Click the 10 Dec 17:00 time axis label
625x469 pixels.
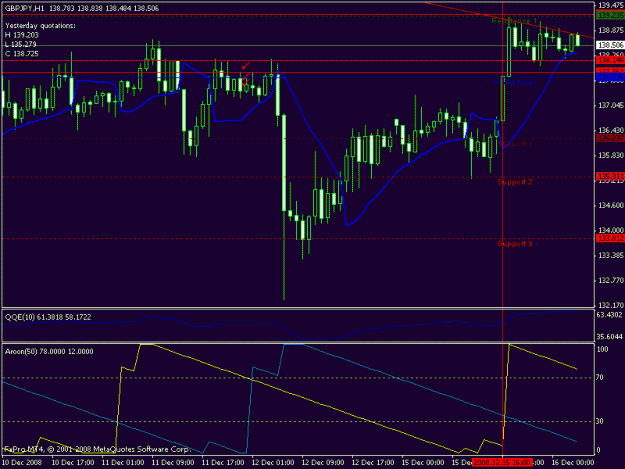(x=73, y=463)
